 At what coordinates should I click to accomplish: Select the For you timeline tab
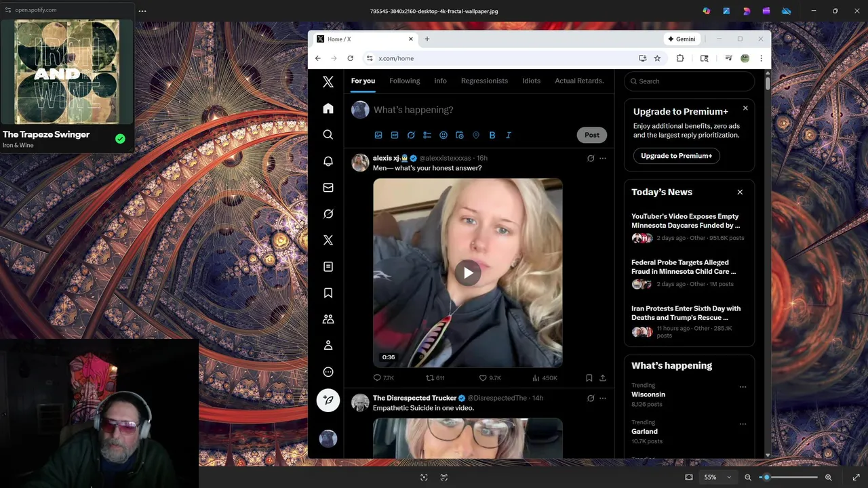pos(363,81)
